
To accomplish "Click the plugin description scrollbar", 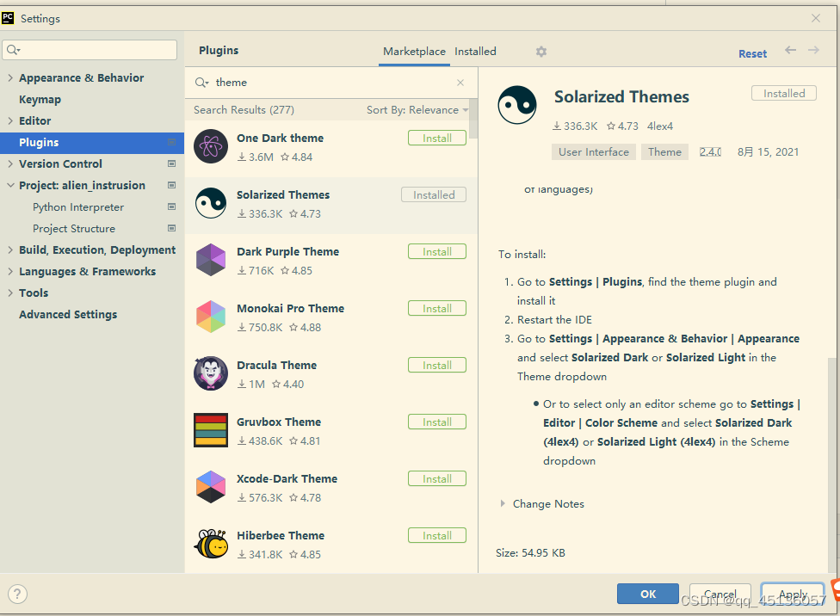I will point(831,465).
